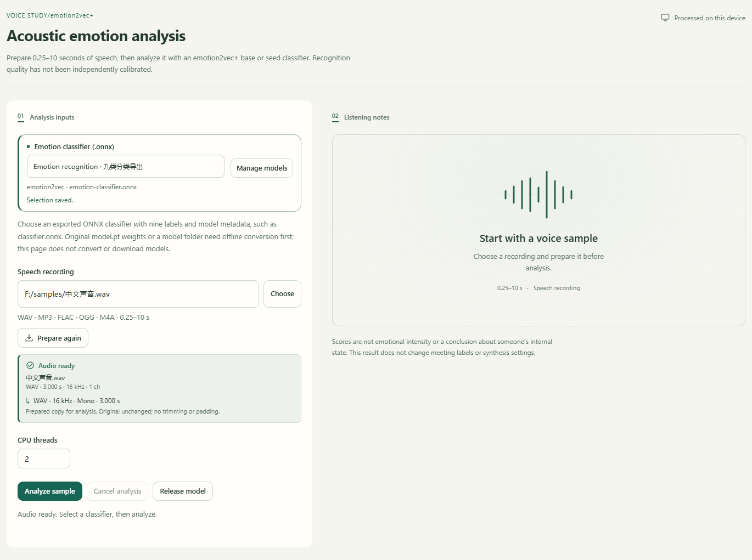Click the Acoustic emotion analysis title

tap(96, 36)
